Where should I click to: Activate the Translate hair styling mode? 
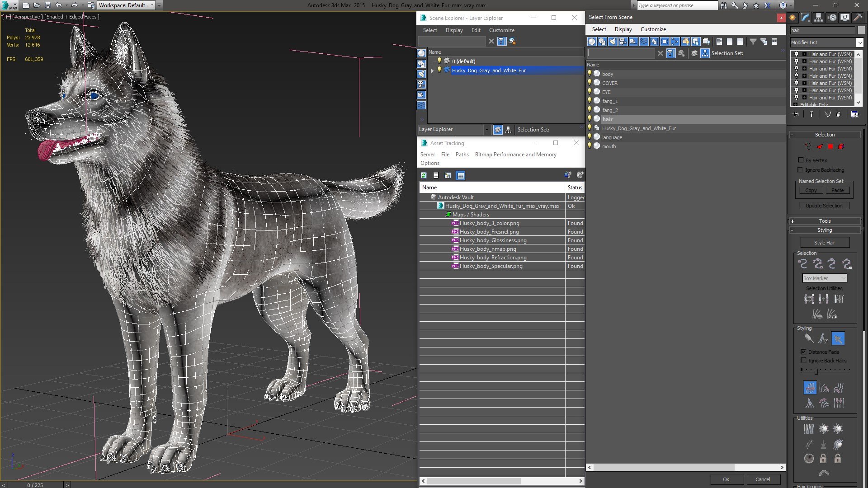809,388
